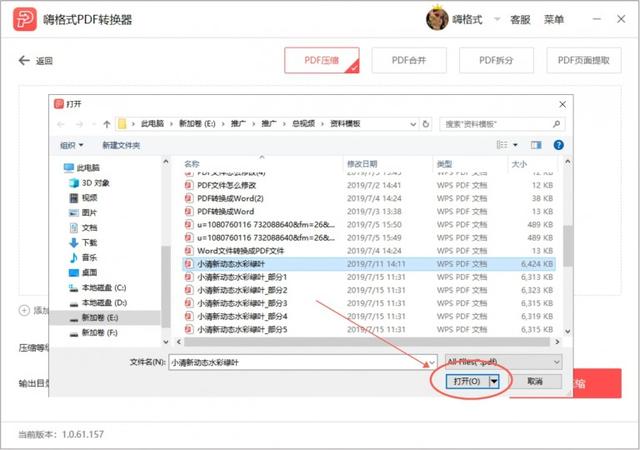Image resolution: width=640 pixels, height=450 pixels.
Task: Switch to the PDF拆分 tab
Action: 496,60
